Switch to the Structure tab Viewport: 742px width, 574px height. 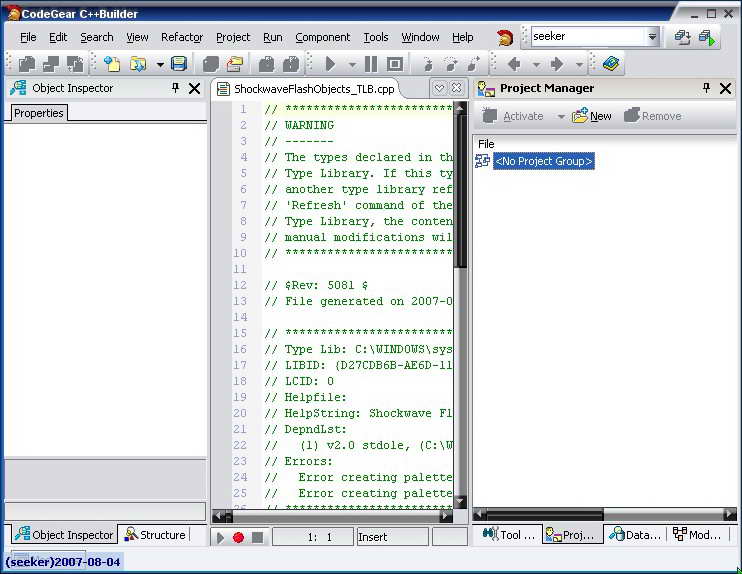[x=155, y=535]
